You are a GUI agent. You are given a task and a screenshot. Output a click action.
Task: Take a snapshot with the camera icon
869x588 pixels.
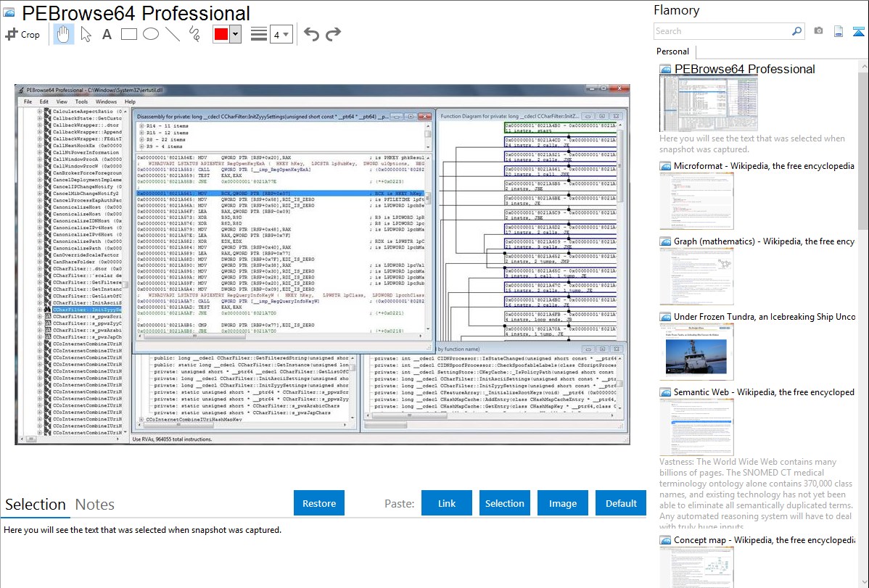tap(818, 31)
